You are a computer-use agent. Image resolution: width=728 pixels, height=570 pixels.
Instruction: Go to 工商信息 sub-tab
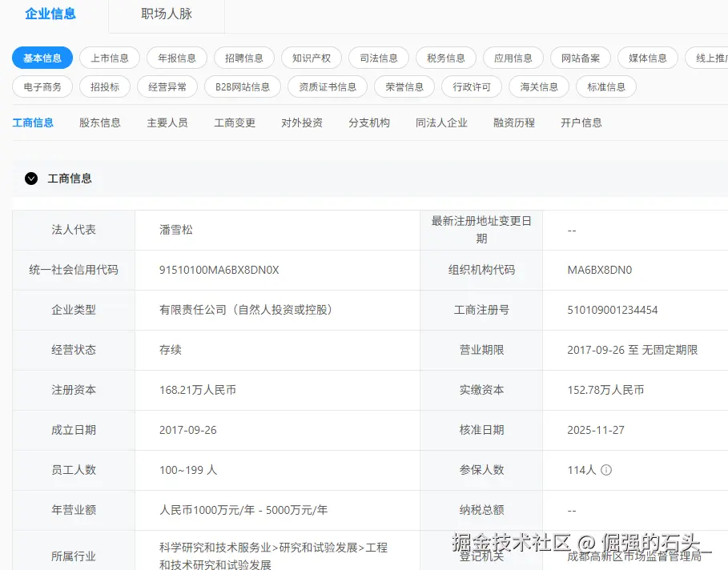click(x=33, y=122)
